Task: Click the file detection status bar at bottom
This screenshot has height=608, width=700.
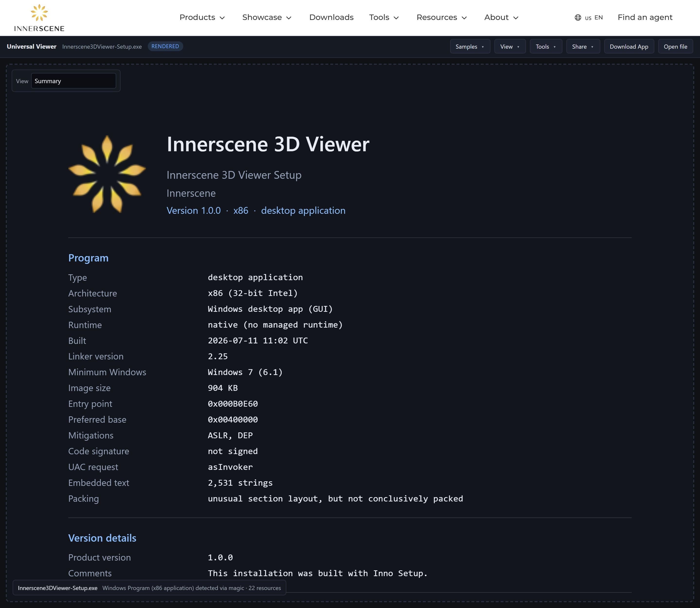Action: pos(149,588)
